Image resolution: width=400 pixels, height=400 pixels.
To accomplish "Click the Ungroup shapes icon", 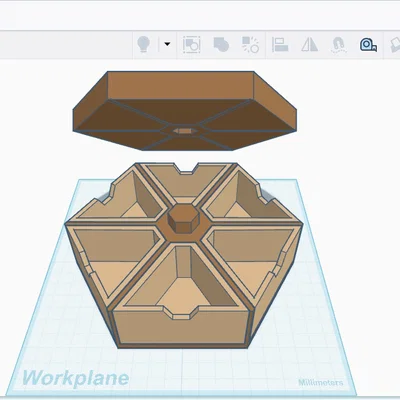I will click(x=250, y=45).
